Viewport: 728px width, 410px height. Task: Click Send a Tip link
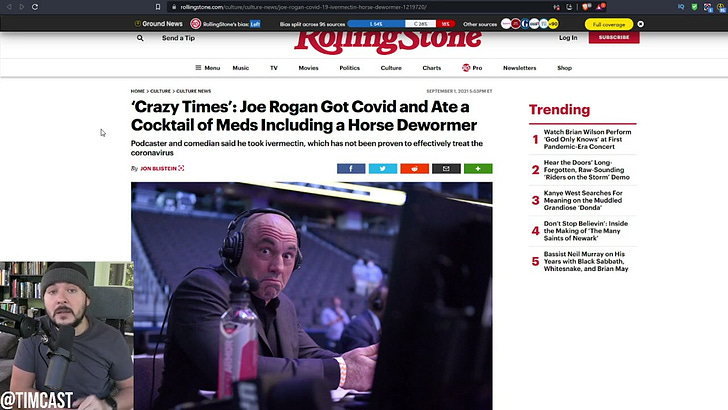178,38
